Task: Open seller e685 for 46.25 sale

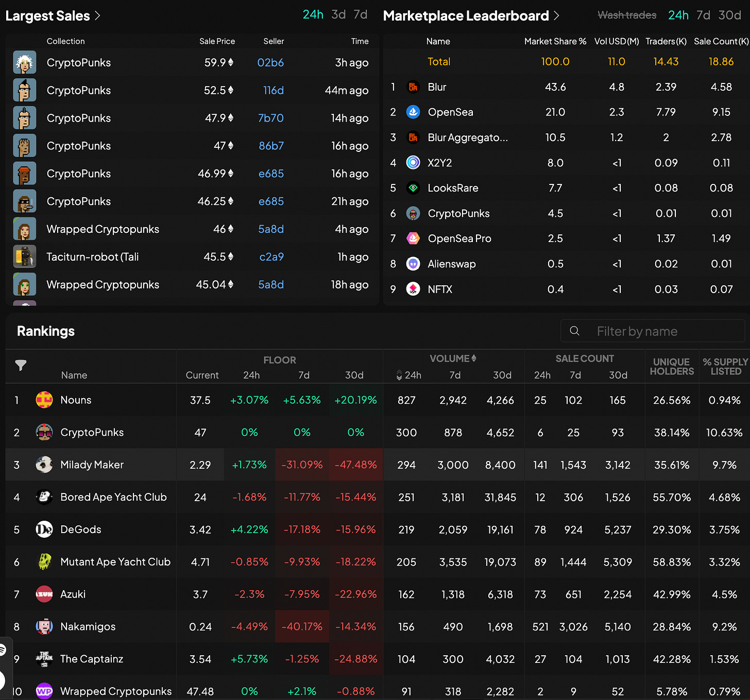Action: 271,201
